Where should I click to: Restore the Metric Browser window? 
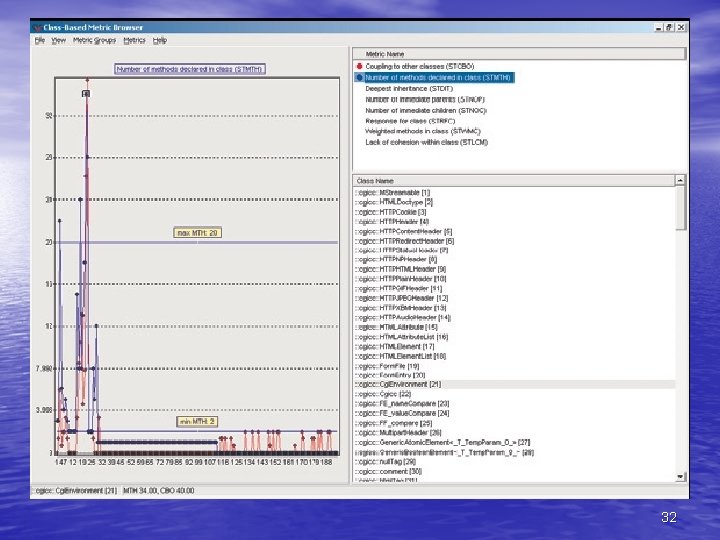tap(669, 28)
